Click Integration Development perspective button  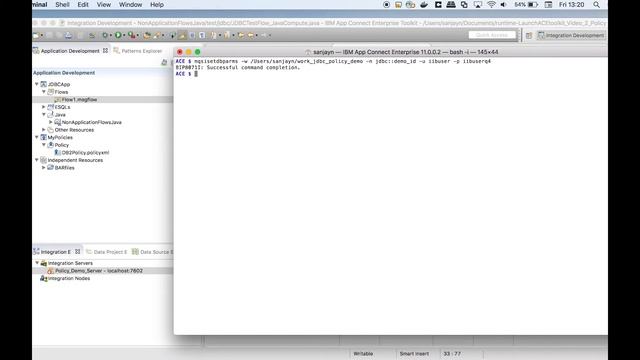(571, 36)
